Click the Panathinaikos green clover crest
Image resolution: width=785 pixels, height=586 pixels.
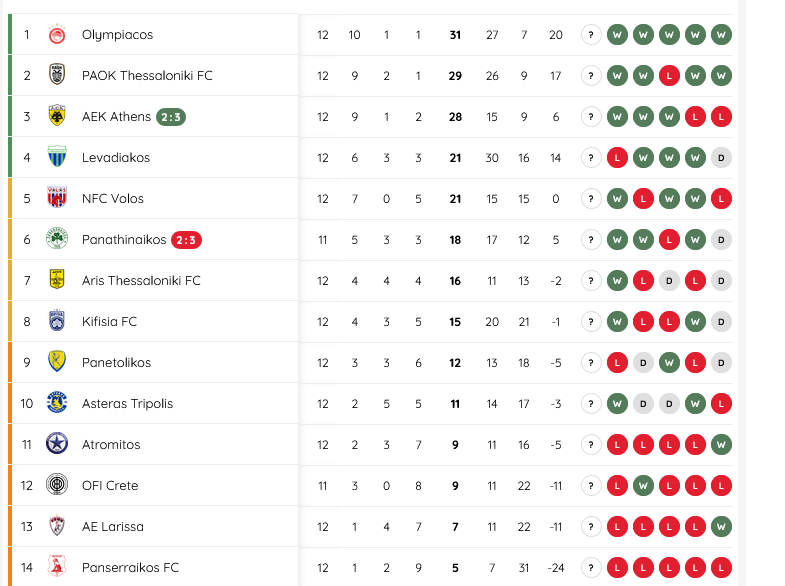(x=57, y=240)
